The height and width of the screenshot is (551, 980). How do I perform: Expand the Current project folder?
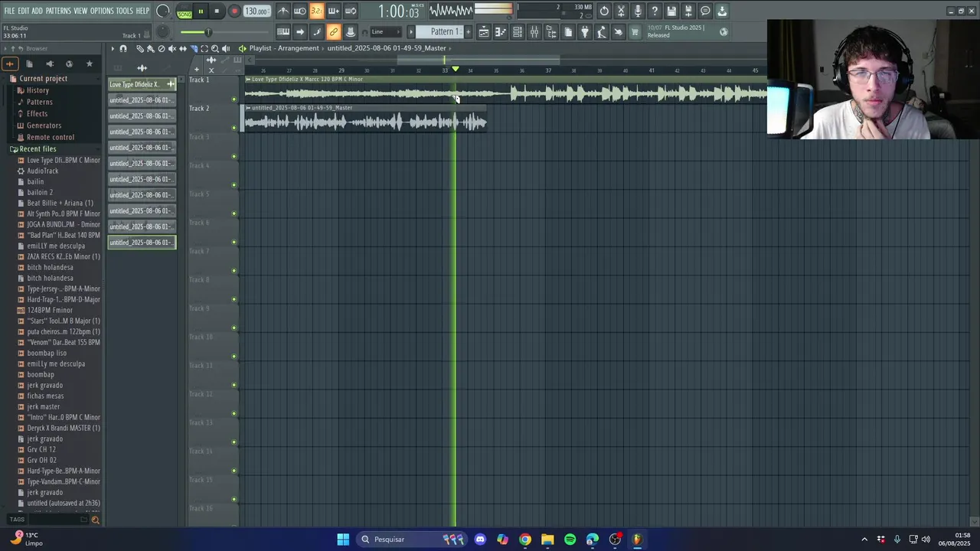coord(43,78)
